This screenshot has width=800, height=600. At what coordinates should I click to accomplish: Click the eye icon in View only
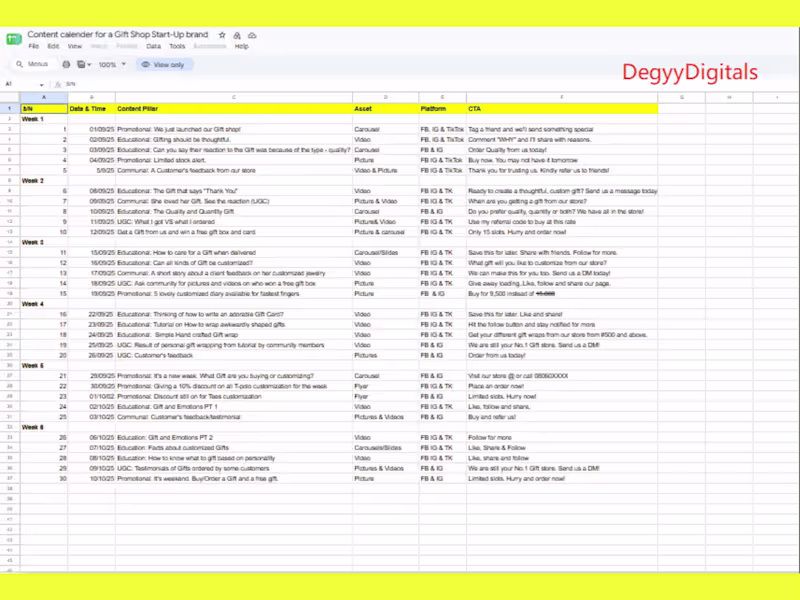click(x=145, y=64)
